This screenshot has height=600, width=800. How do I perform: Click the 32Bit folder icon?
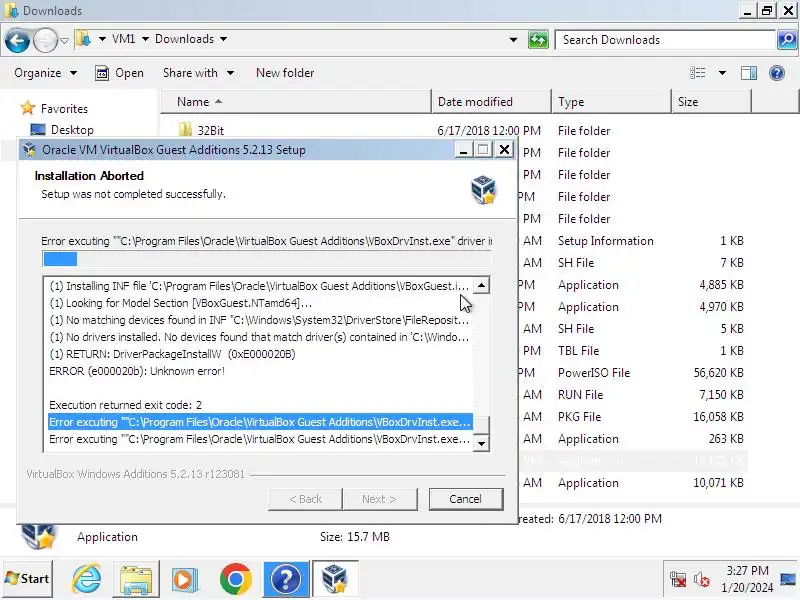(185, 130)
